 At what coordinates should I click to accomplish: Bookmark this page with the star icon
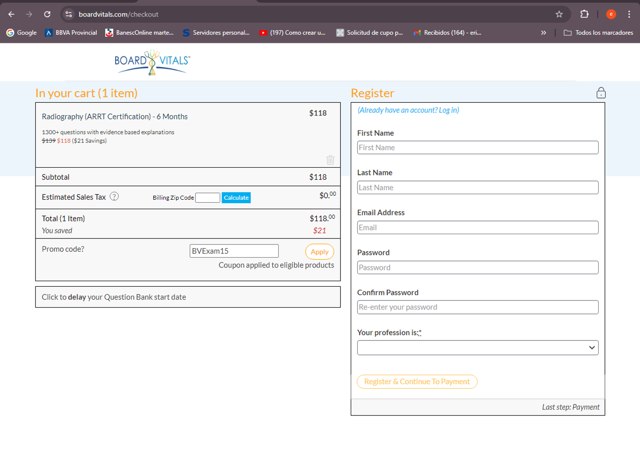coord(559,14)
